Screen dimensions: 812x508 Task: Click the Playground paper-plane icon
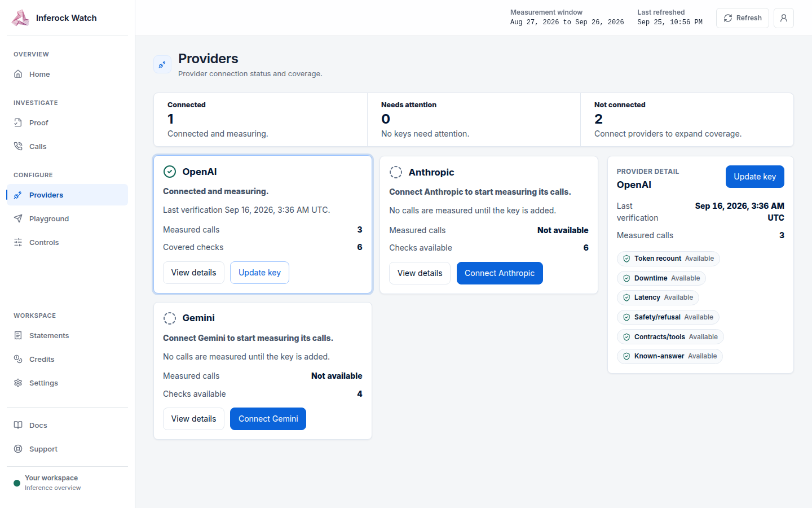18,218
